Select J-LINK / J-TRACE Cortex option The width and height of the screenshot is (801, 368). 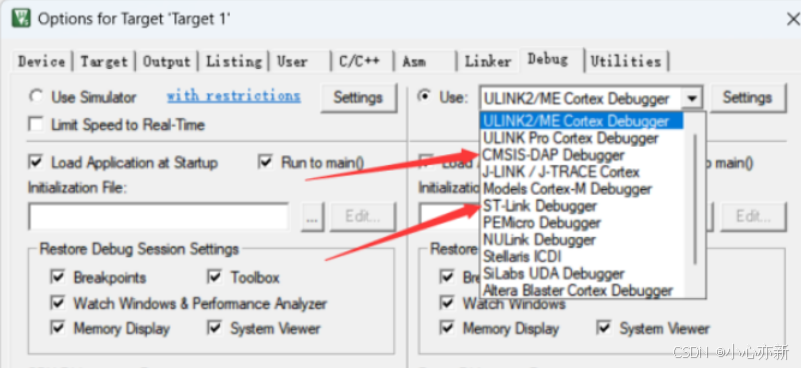pos(582,172)
